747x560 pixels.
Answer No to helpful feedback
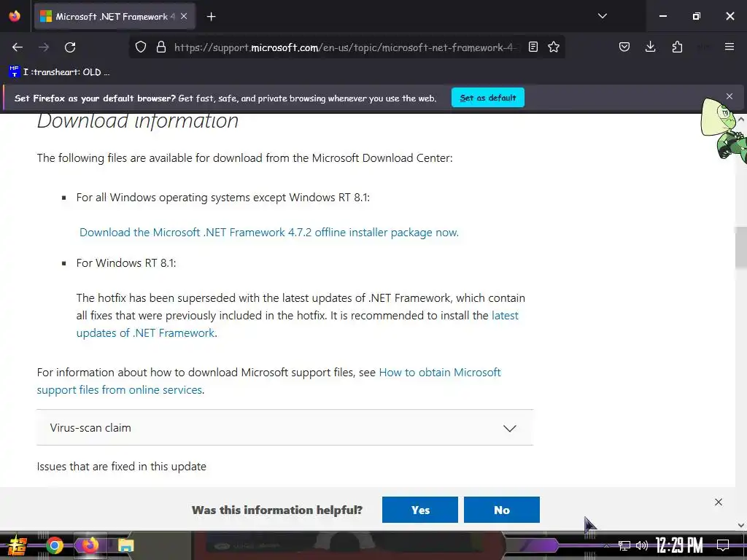point(502,510)
